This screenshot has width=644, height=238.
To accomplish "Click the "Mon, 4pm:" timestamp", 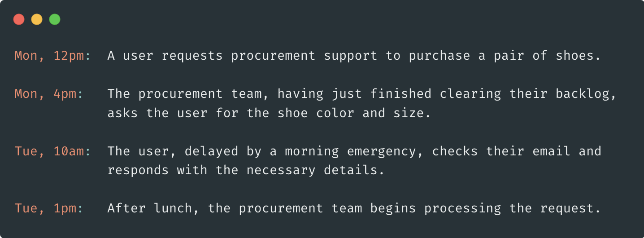I will click(49, 94).
